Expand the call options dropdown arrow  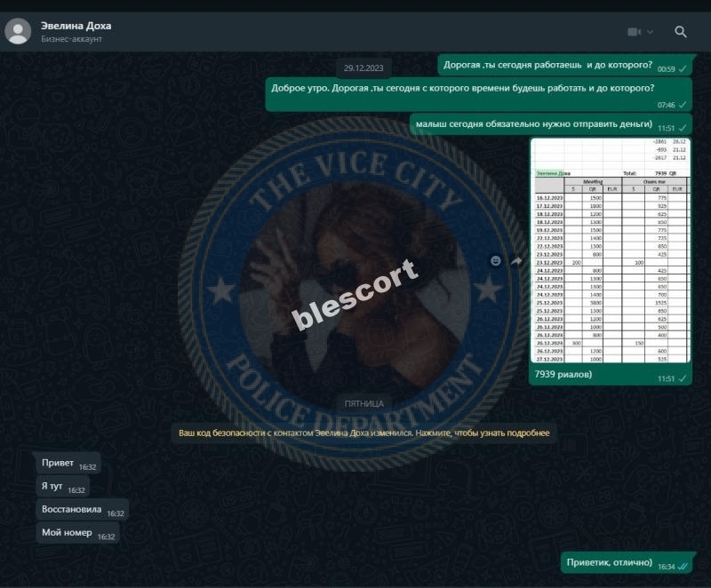click(x=650, y=32)
